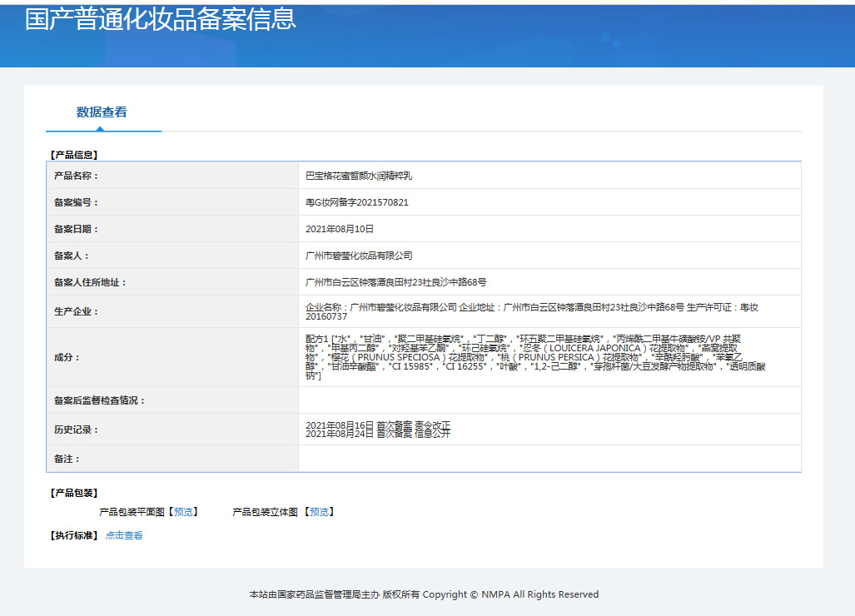Preview the 产品包装平面图 image
This screenshot has height=616, width=855.
183,512
